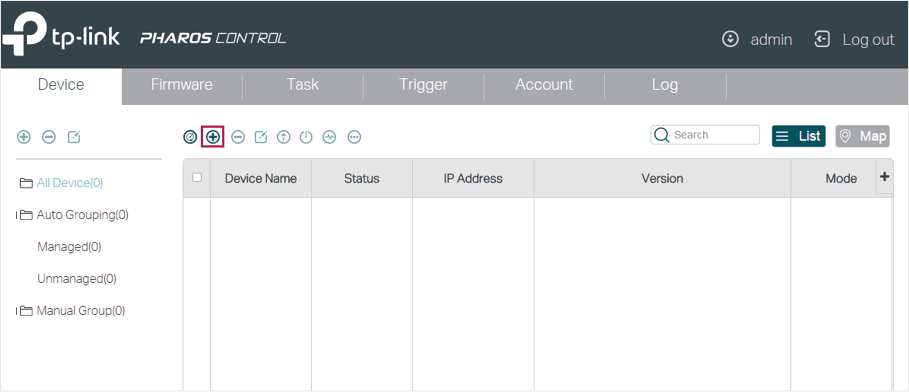909x392 pixels.
Task: Open the Trigger tab
Action: click(423, 85)
